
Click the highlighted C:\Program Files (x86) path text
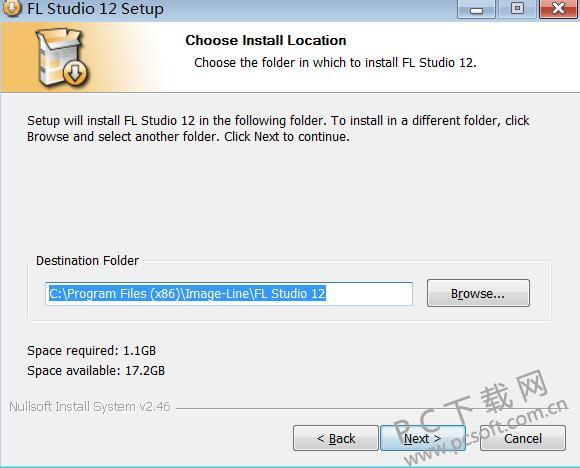(187, 293)
